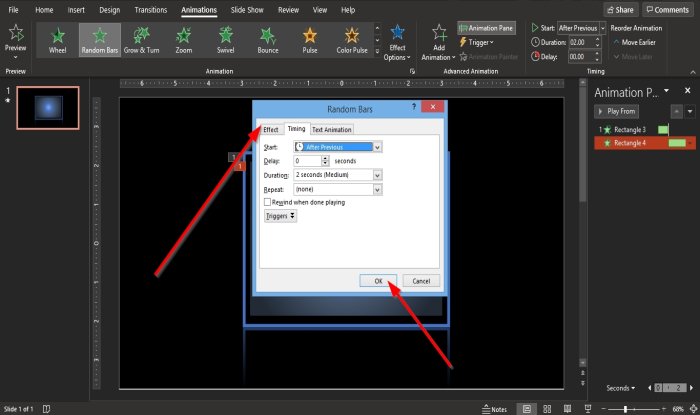The height and width of the screenshot is (415, 700).
Task: Move animation down in Animation Pane
Action: coord(690,111)
